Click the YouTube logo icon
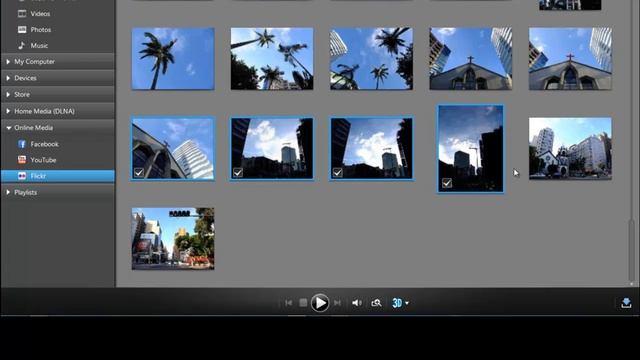 coord(22,160)
